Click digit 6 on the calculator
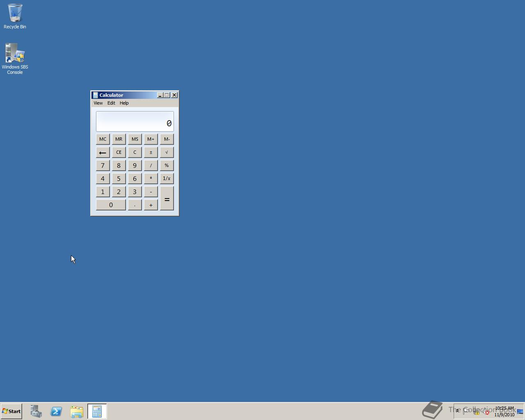 tap(135, 178)
